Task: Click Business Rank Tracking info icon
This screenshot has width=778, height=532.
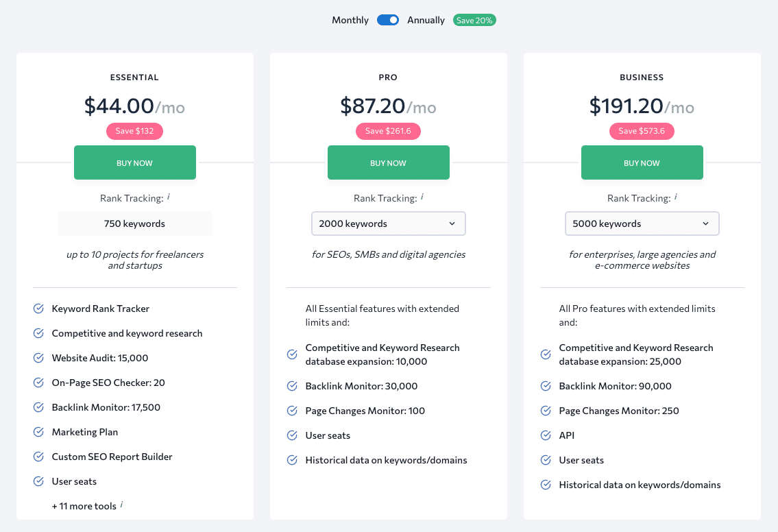Action: [675, 197]
